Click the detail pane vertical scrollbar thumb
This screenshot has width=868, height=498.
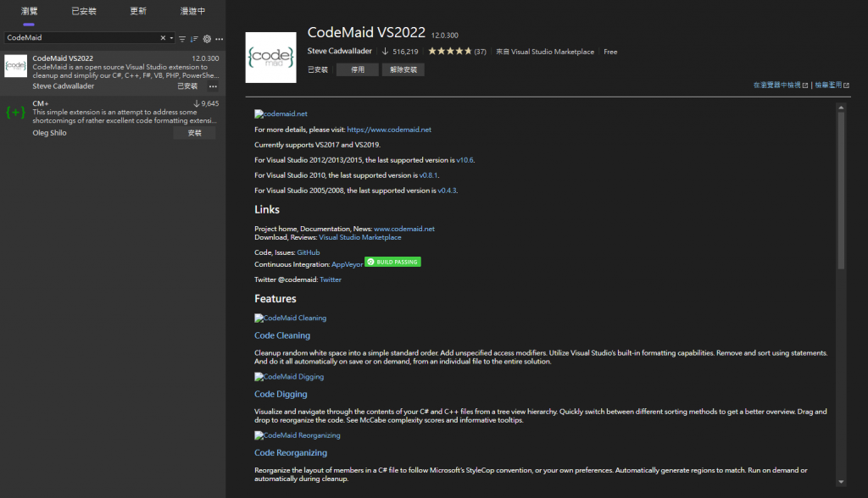pos(841,191)
